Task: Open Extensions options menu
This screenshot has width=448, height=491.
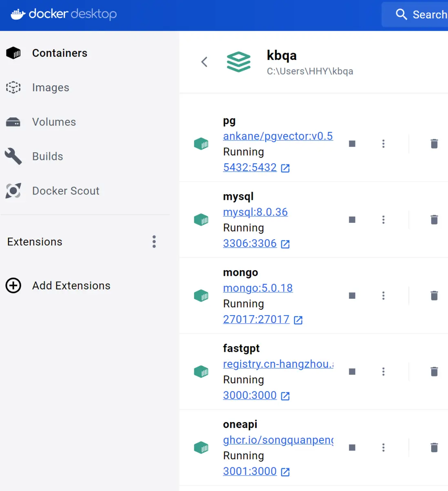Action: pos(154,242)
